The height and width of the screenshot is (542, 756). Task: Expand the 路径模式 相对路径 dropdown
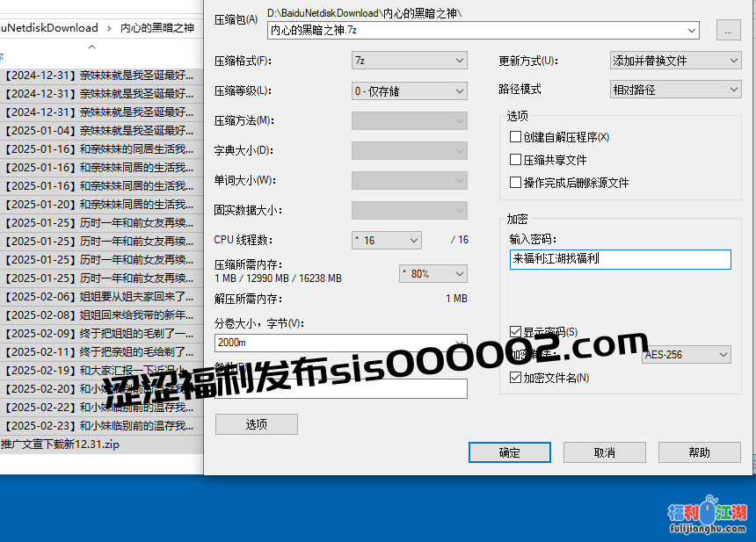point(676,90)
